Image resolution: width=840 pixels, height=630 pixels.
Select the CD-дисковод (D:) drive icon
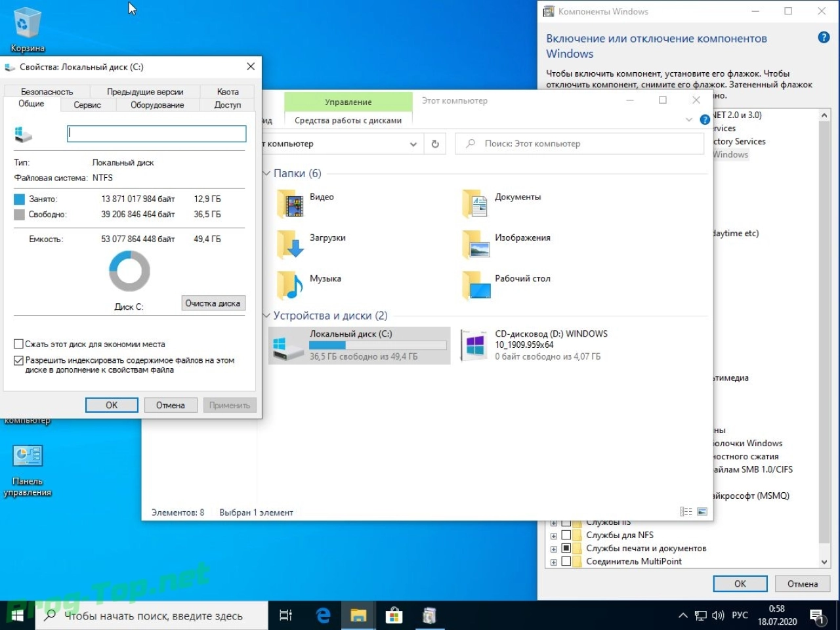pos(474,346)
